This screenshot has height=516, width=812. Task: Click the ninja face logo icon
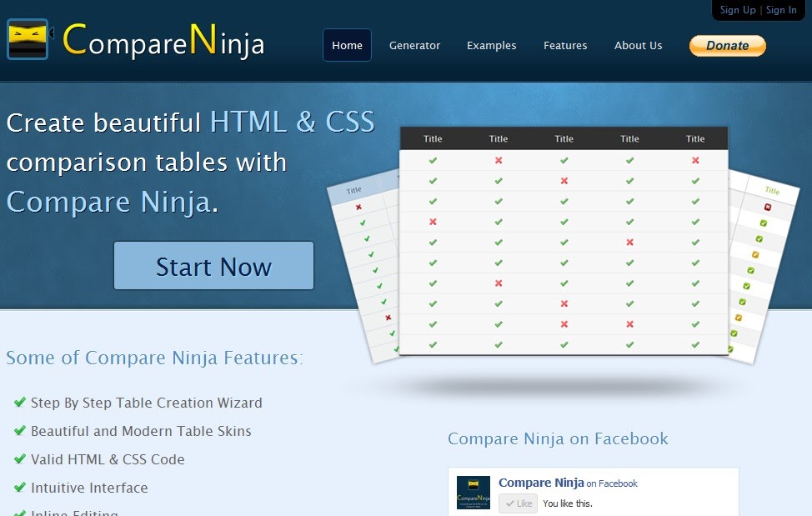coord(28,38)
